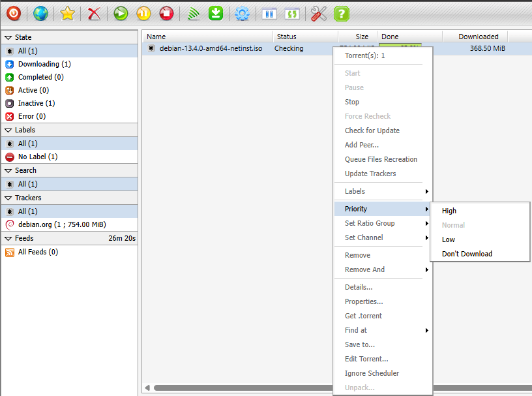Set priority to High

[480, 211]
